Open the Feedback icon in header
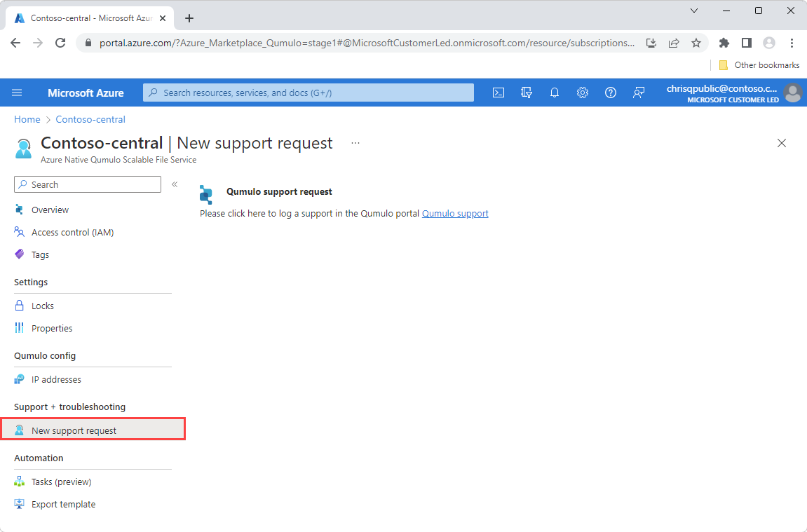Viewport: 807px width, 532px height. 639,93
